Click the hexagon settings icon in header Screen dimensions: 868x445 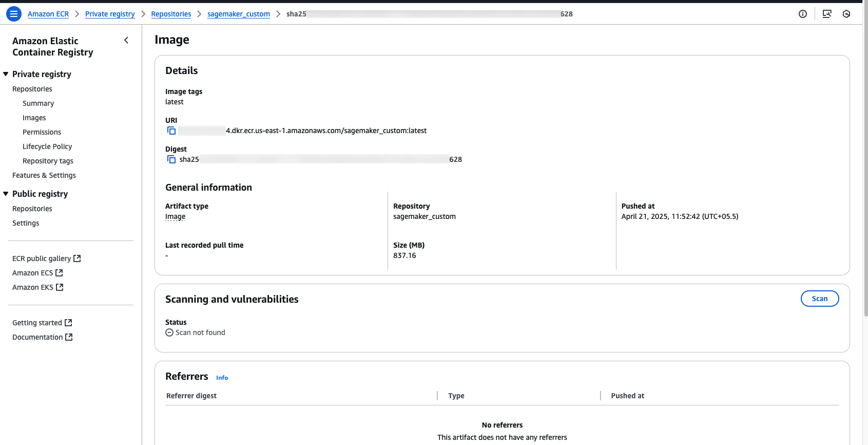tap(846, 14)
